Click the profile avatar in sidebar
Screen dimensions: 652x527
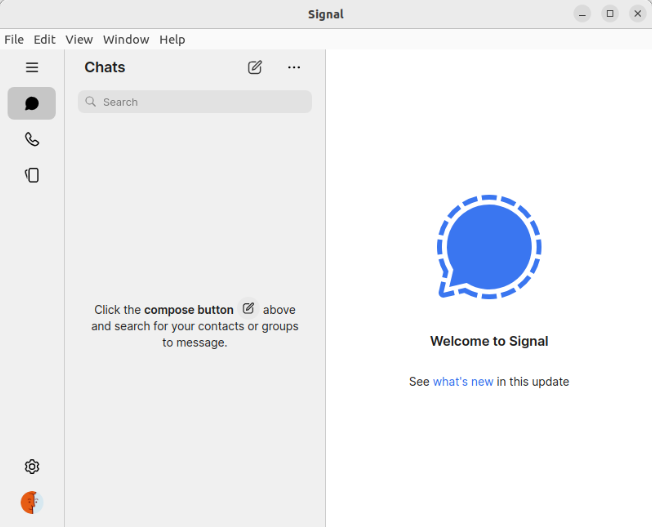tap(32, 502)
